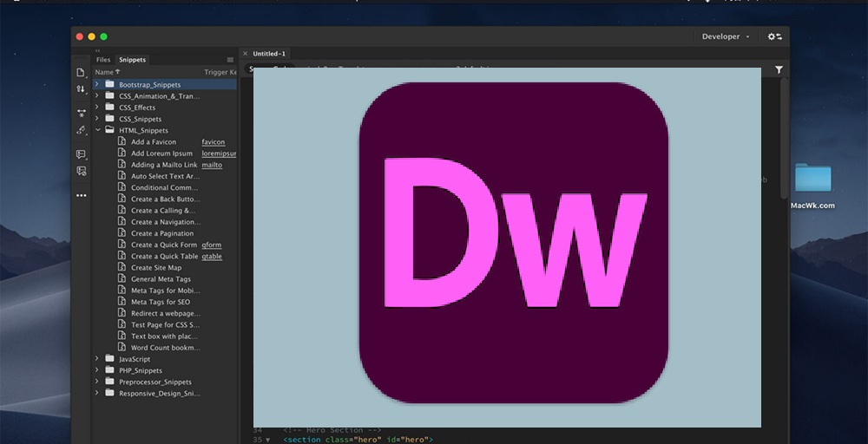Expand the CSS_Effects folder
Viewport: 868px width, 444px height.
(x=97, y=108)
